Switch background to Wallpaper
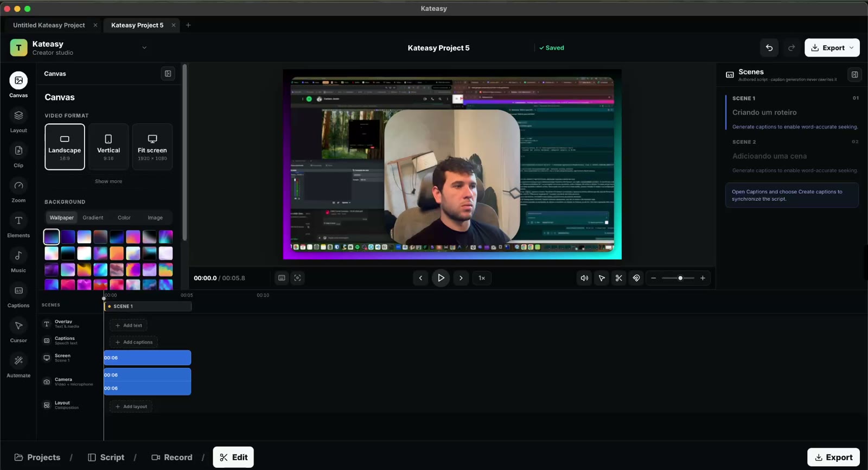Image resolution: width=868 pixels, height=470 pixels. point(62,218)
